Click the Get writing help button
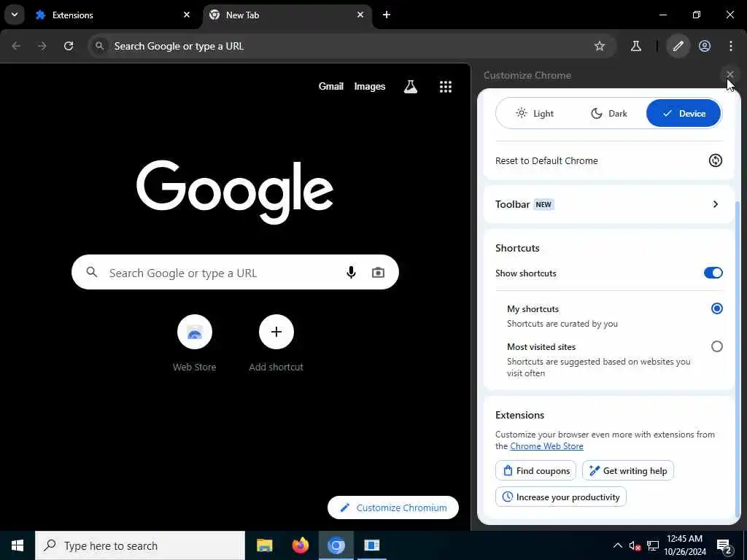 click(628, 470)
